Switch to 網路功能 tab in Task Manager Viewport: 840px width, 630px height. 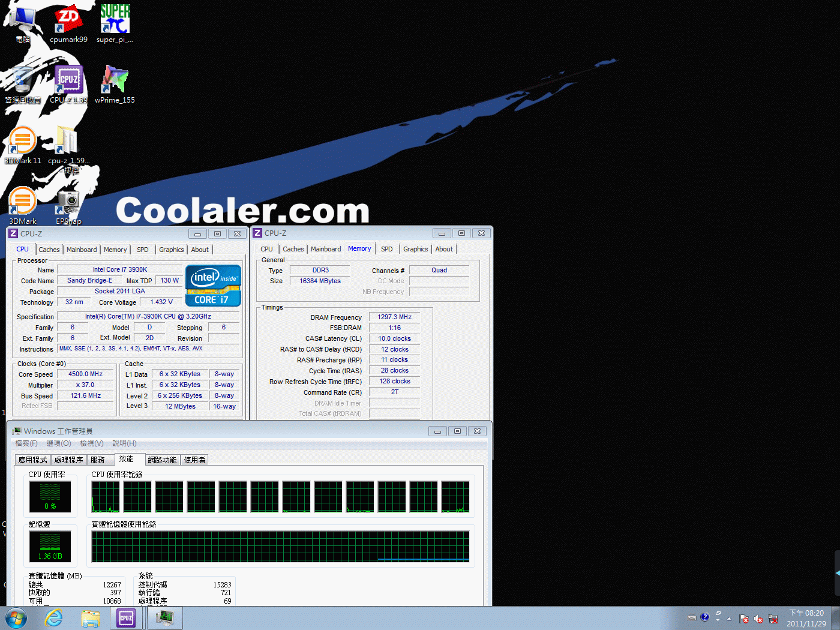tap(162, 460)
